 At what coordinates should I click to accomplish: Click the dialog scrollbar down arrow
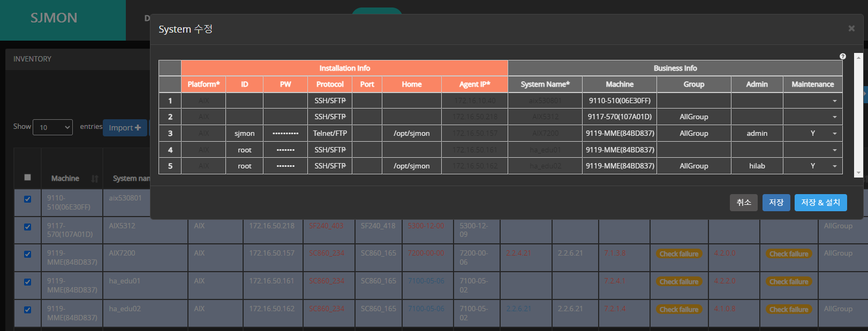tap(858, 173)
